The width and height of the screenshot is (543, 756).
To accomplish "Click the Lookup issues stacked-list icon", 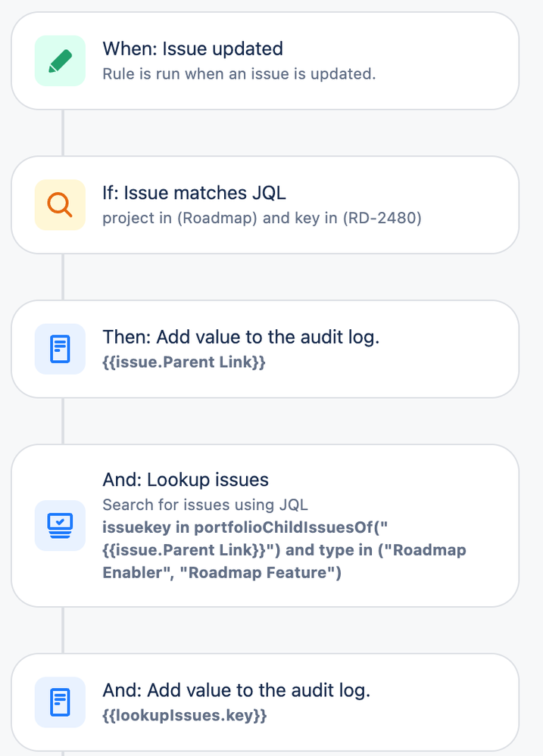I will click(x=60, y=525).
